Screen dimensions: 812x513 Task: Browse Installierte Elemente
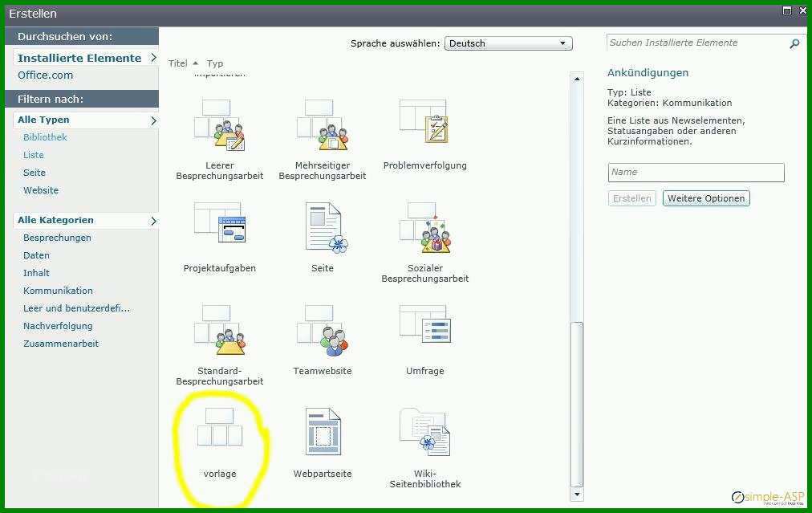click(79, 58)
